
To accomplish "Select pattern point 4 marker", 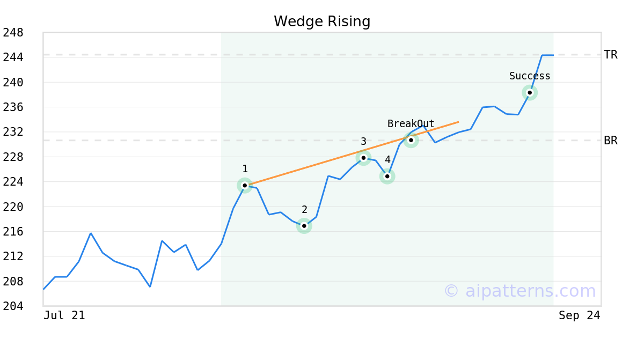I will (387, 176).
